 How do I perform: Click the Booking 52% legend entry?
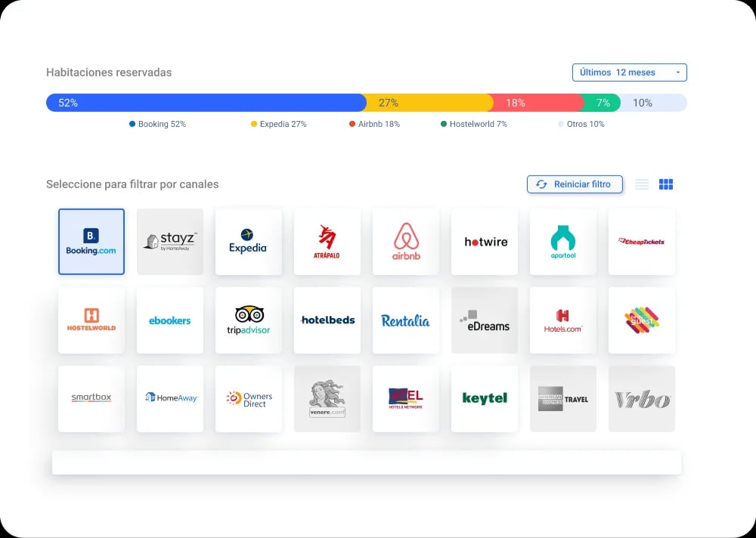coord(158,124)
